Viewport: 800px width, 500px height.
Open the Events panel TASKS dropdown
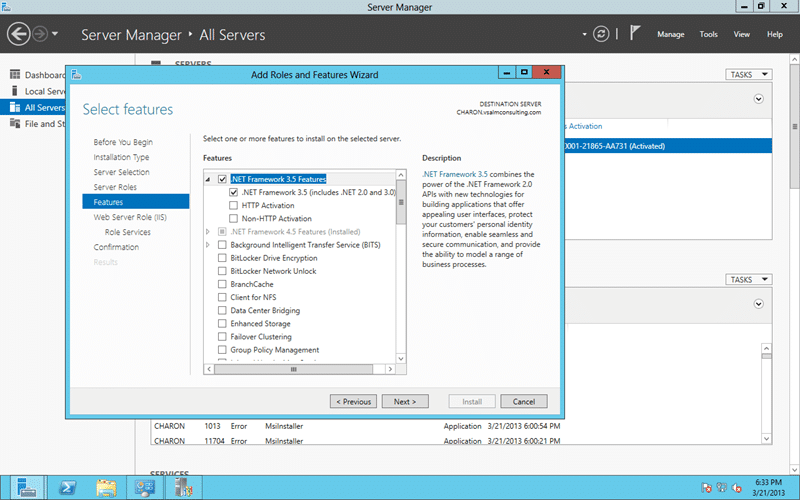click(x=748, y=280)
